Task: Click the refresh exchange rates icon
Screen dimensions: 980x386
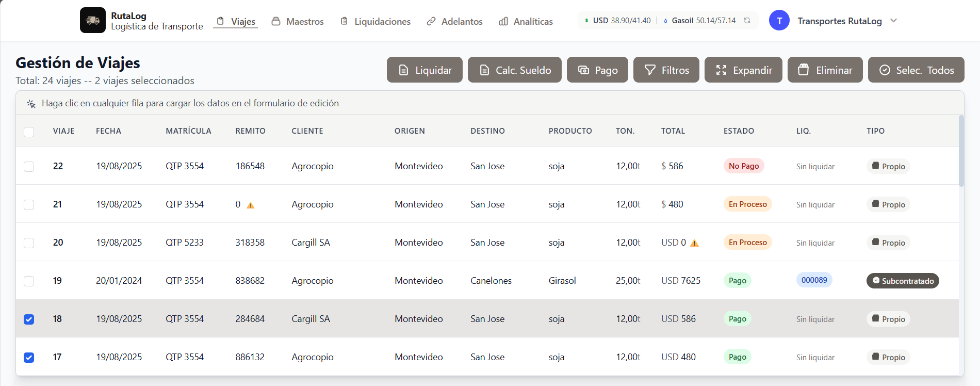Action: coord(747,21)
